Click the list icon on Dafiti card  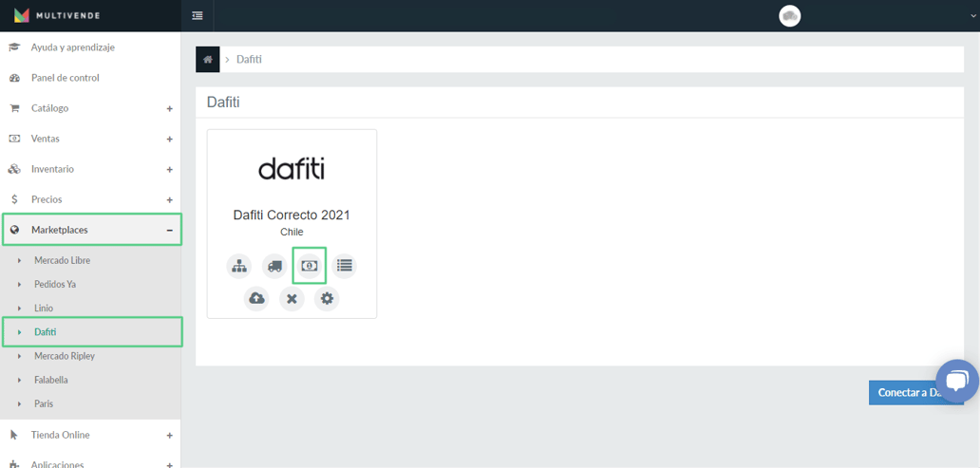345,266
